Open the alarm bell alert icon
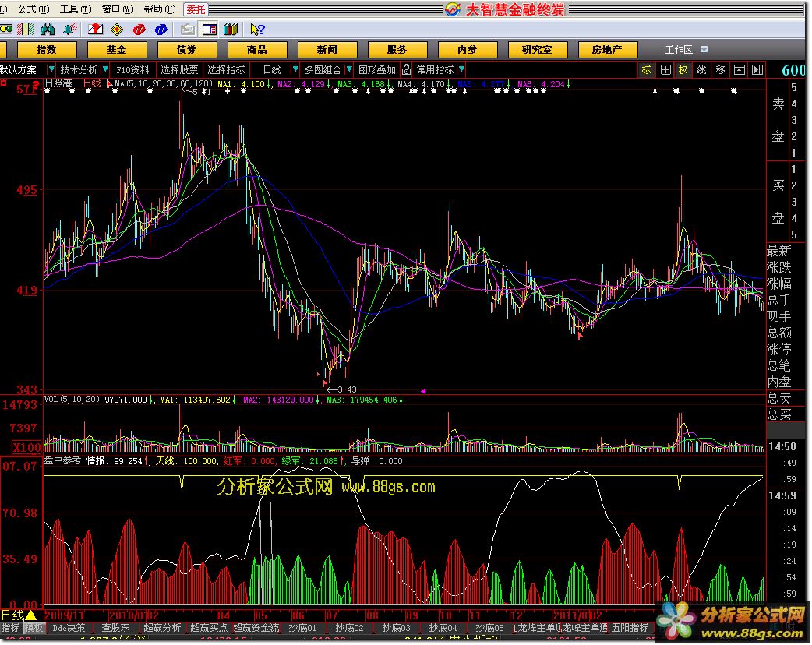Viewport: 812px width, 645px height. (69, 29)
